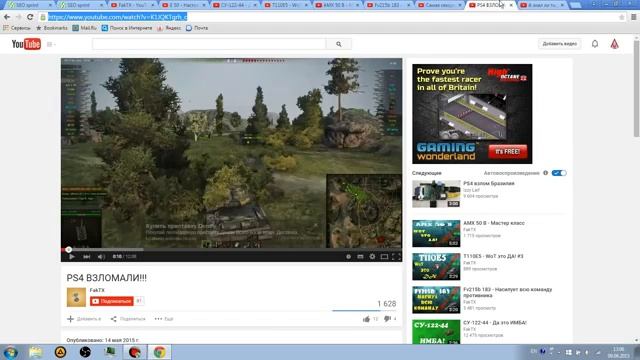The image size is (640, 360).
Task: Open the player settings gear
Action: (x=372, y=256)
